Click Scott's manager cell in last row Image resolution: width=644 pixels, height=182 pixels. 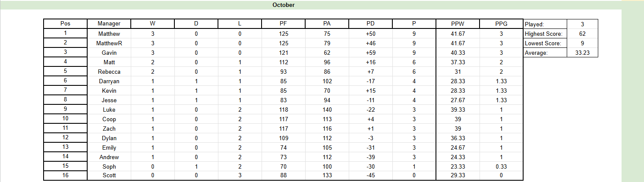pyautogui.click(x=109, y=176)
